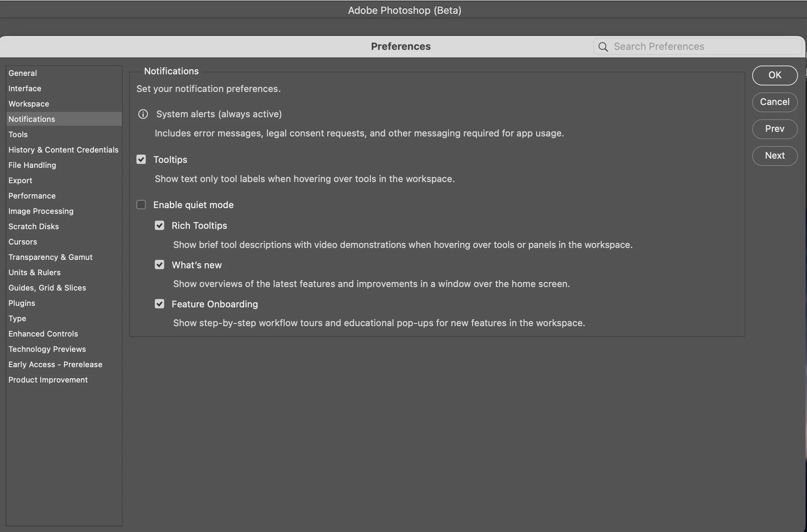Screen dimensions: 807x532
Task: Click the Tooltips label text
Action: click(170, 160)
